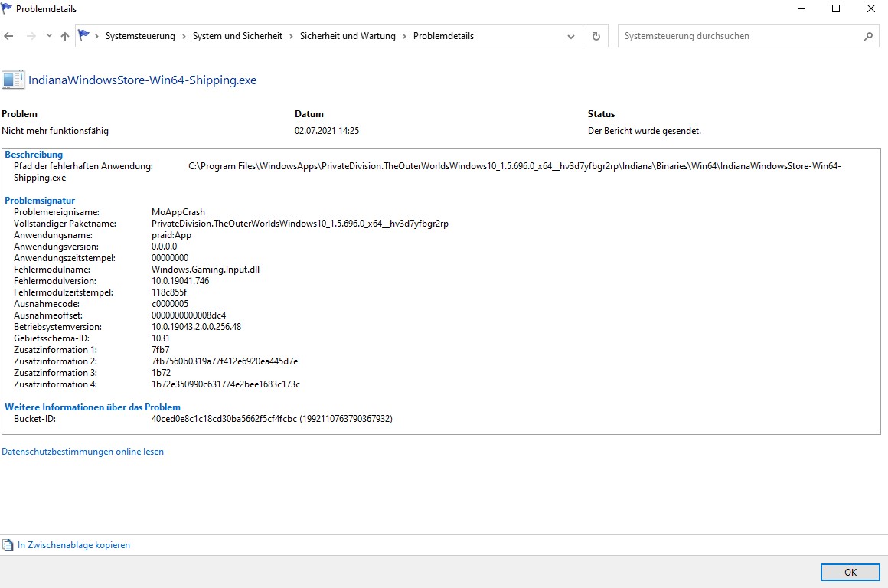
Task: Click the application icon beside IndianaWindowsStore title
Action: click(x=13, y=80)
